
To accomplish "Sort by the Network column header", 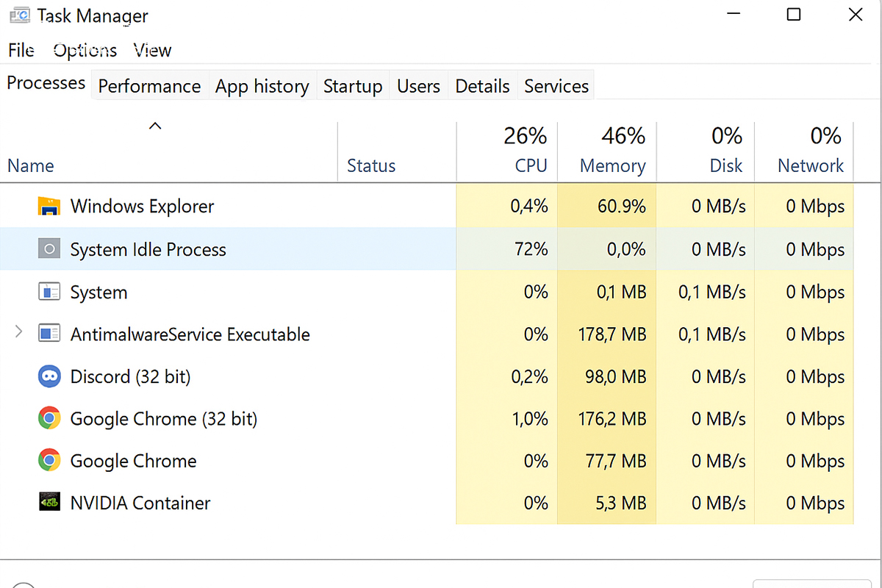I will click(x=811, y=165).
